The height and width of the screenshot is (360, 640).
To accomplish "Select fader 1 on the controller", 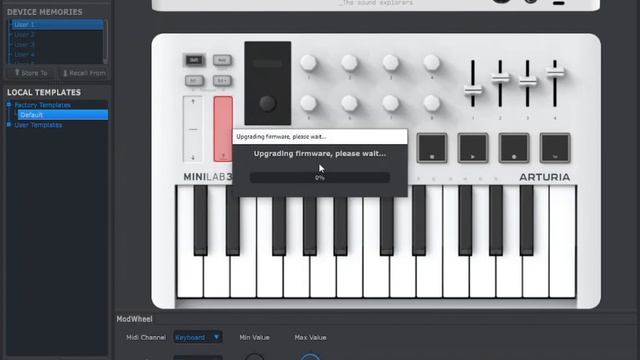I will [x=473, y=90].
